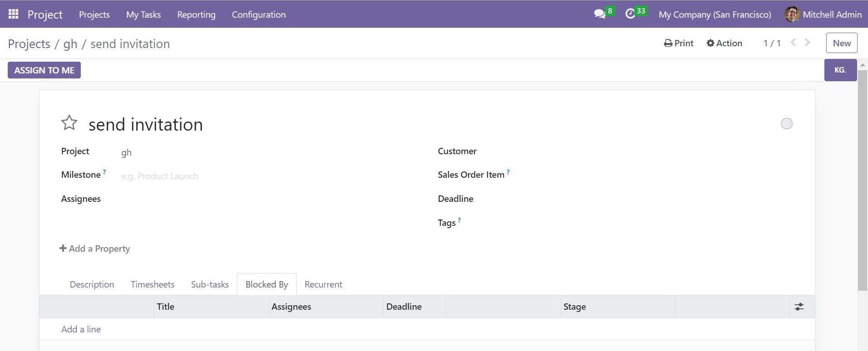Click the previous record arrow
Viewport: 868px width, 351px height.
(x=793, y=43)
